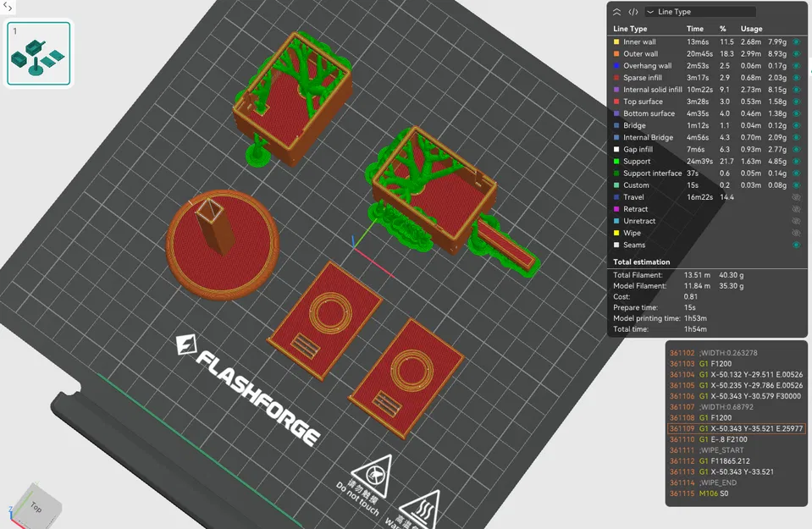Click Total time value 1h54m

695,329
